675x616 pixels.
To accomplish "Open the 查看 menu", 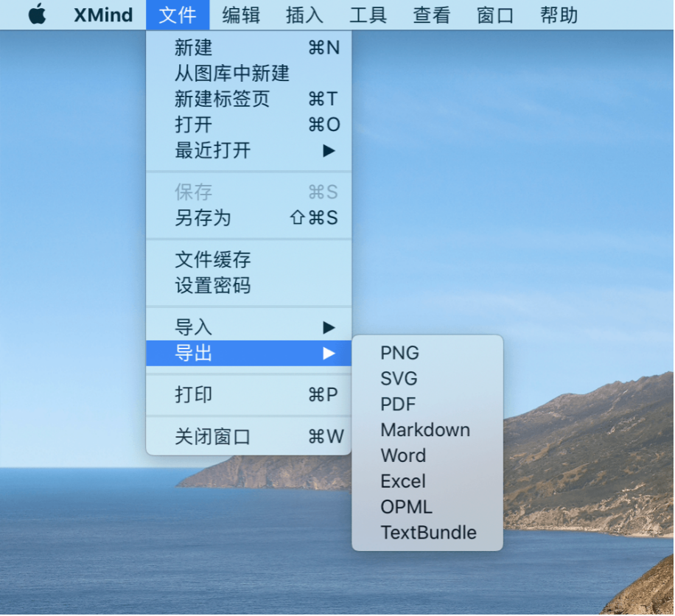I will point(431,15).
